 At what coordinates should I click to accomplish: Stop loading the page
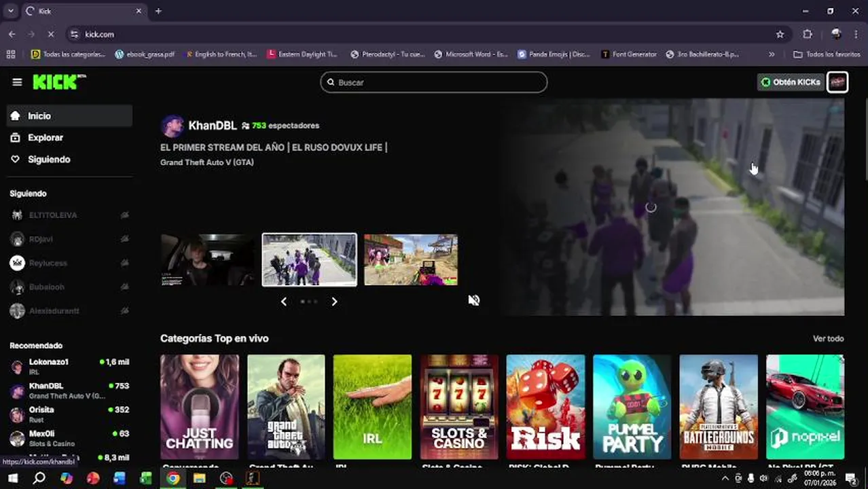(51, 34)
